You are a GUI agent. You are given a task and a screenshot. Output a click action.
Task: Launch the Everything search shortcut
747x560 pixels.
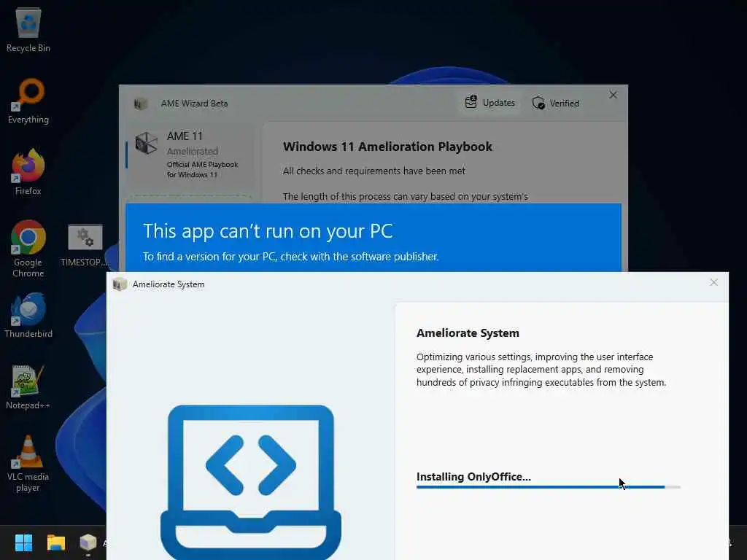click(28, 101)
